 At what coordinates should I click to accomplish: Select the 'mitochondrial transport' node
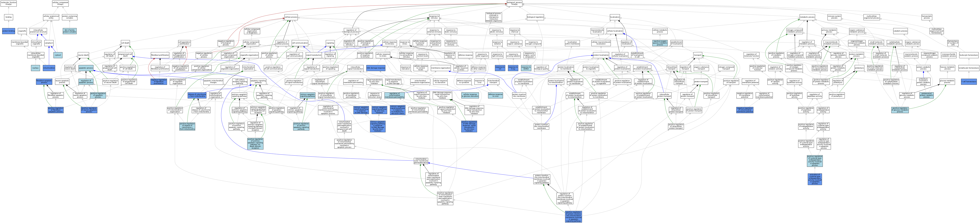click(493, 81)
